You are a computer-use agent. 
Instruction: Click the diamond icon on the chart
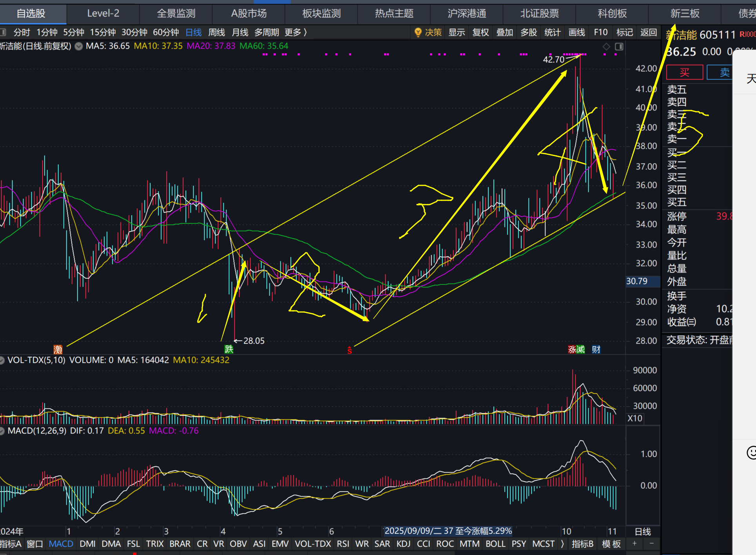coord(606,47)
